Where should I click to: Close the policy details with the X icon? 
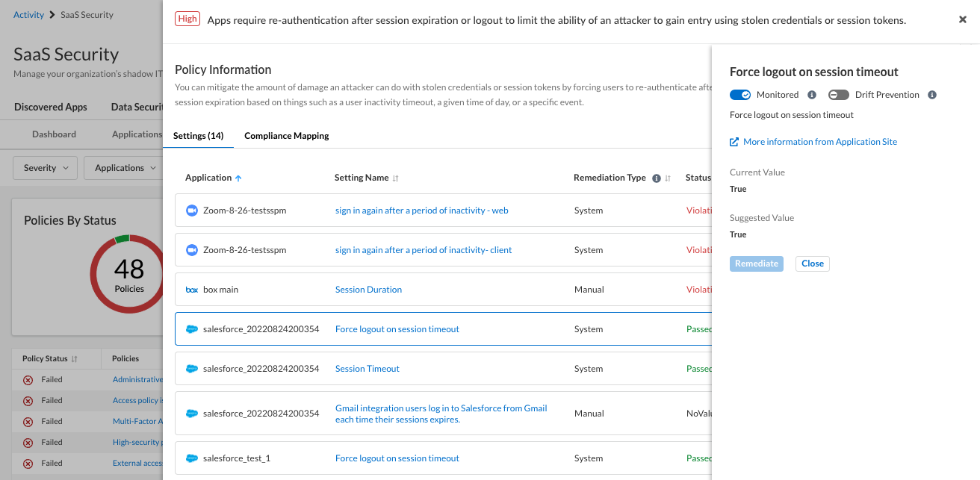click(963, 20)
